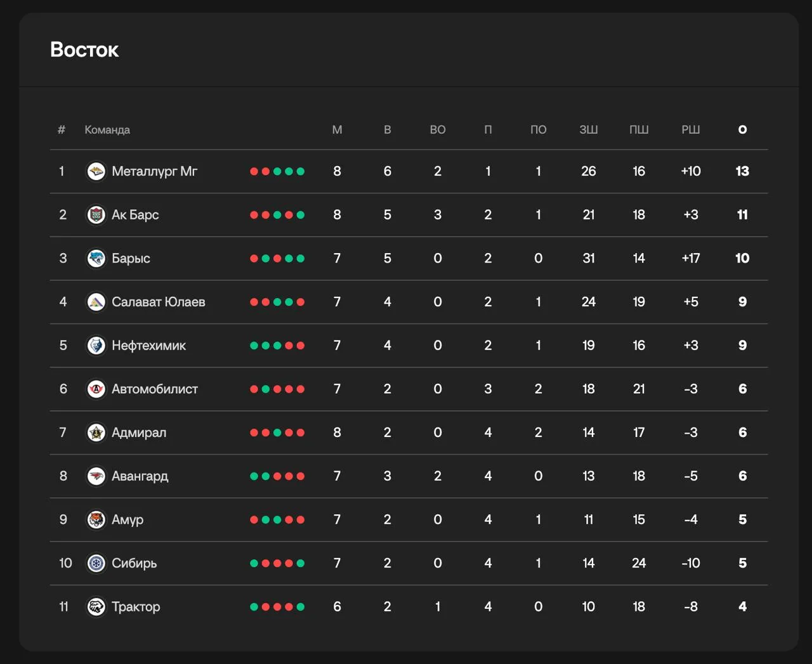
Task: Open the Амур tiger logo
Action: click(x=96, y=519)
